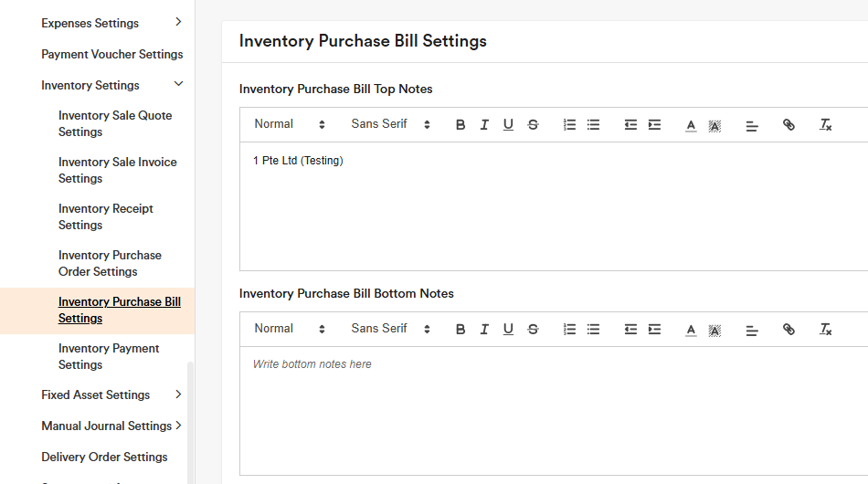Viewport: 868px width, 484px height.
Task: Toggle underline in Bottom Notes toolbar
Action: pyautogui.click(x=508, y=330)
